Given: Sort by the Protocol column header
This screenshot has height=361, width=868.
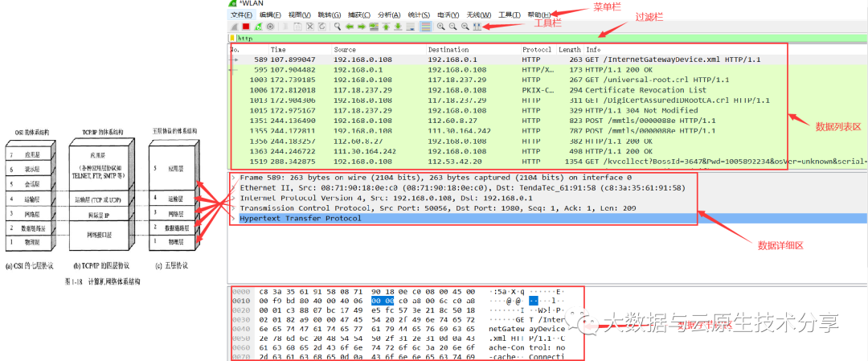Looking at the screenshot, I should click(x=538, y=49).
